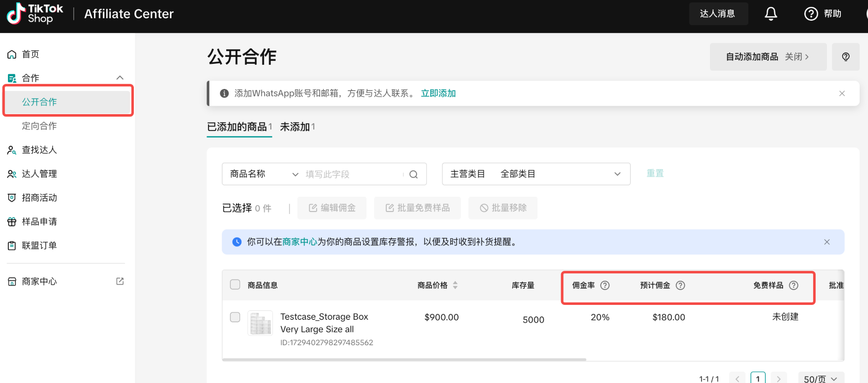868x383 pixels.
Task: Switch to the 已添加的商品 tab
Action: coord(239,127)
